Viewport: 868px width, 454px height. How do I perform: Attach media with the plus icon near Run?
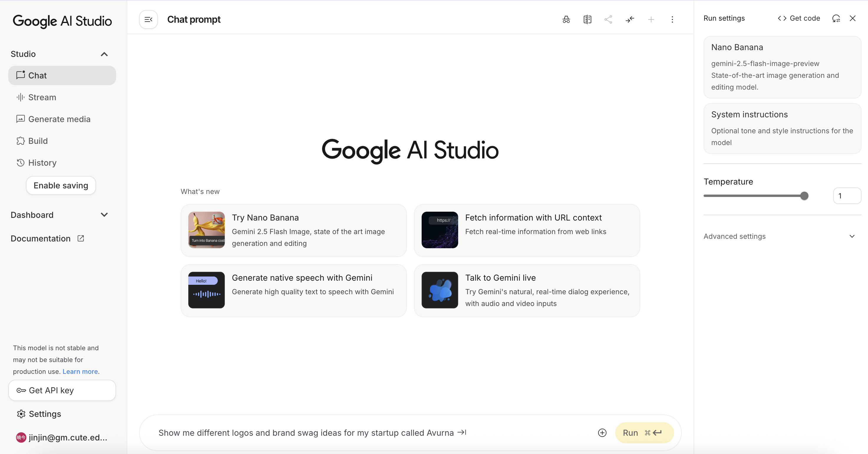click(602, 433)
